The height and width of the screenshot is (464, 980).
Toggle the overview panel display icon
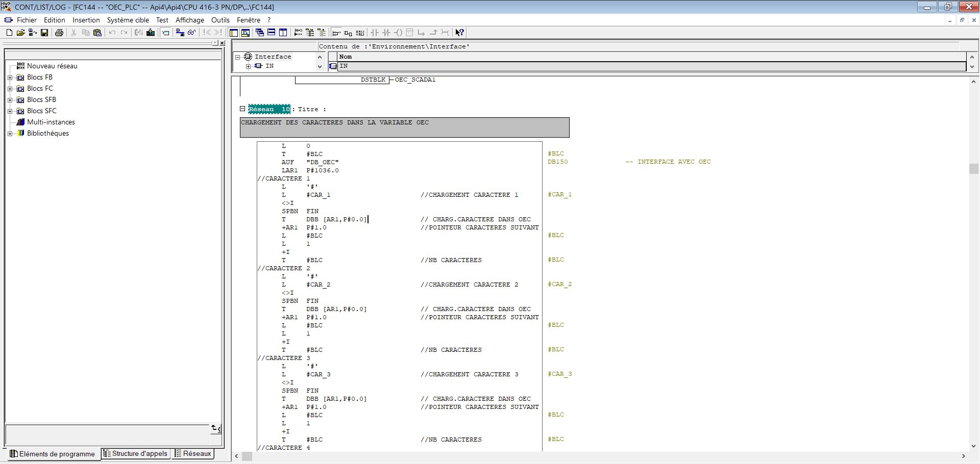233,33
